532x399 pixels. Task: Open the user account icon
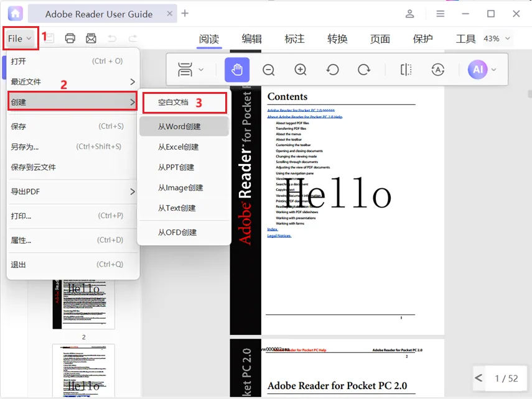pyautogui.click(x=410, y=14)
